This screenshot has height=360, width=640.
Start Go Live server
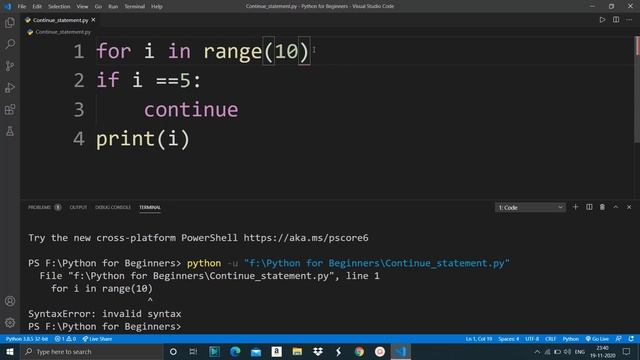(x=597, y=339)
